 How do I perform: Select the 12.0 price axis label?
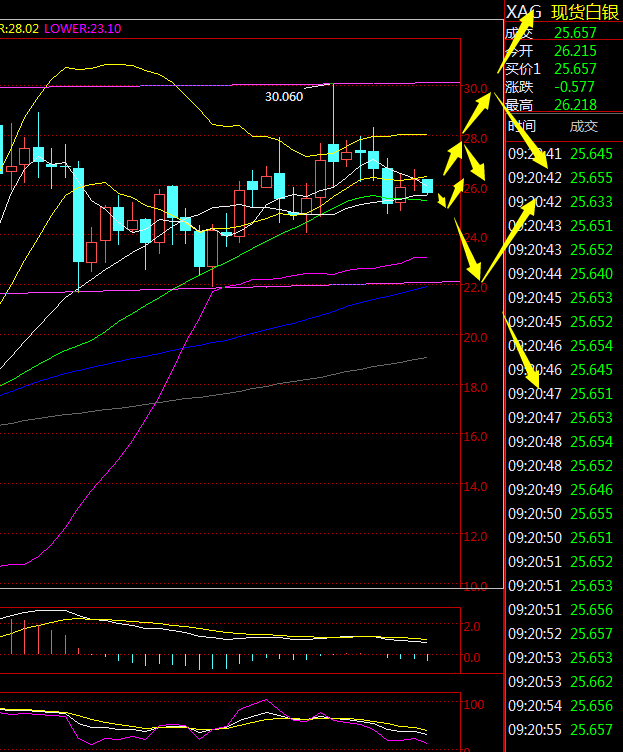tap(475, 537)
